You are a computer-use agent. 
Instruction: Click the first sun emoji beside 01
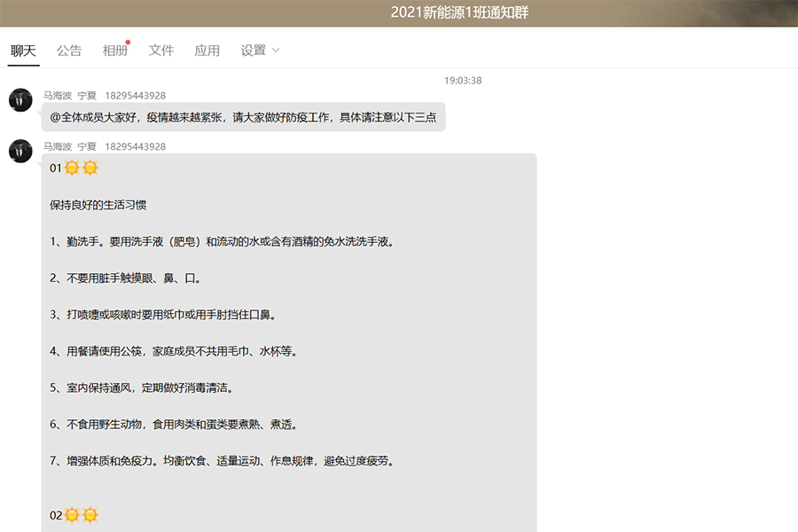[x=72, y=168]
